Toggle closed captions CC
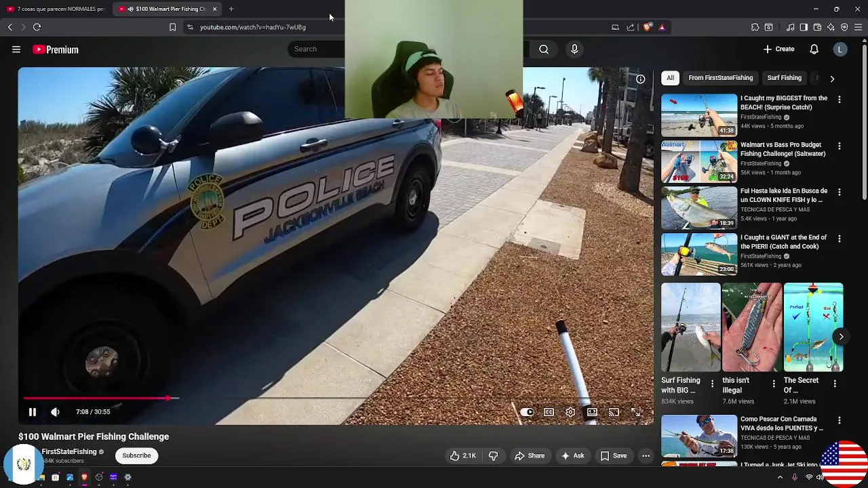868x488 pixels. point(549,412)
